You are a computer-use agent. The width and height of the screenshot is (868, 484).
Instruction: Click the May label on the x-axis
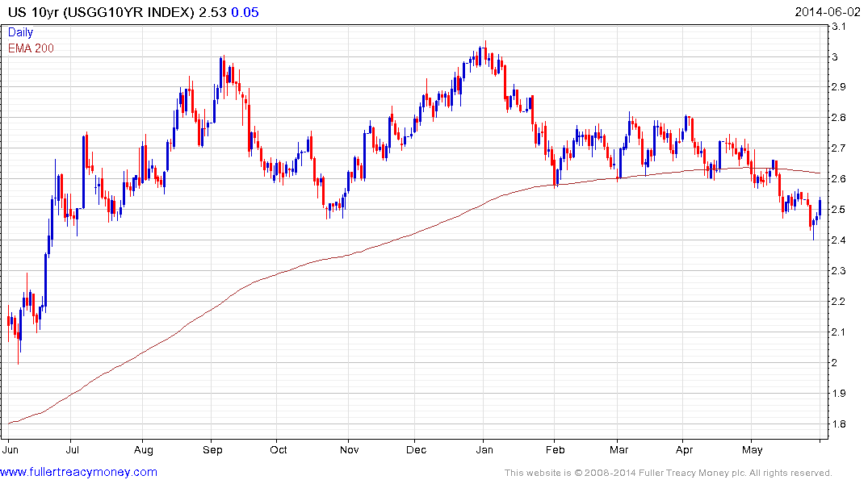coord(753,449)
